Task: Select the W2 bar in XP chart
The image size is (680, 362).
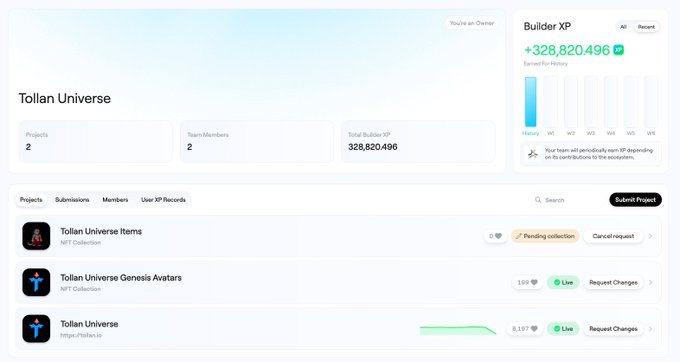Action: (571, 102)
